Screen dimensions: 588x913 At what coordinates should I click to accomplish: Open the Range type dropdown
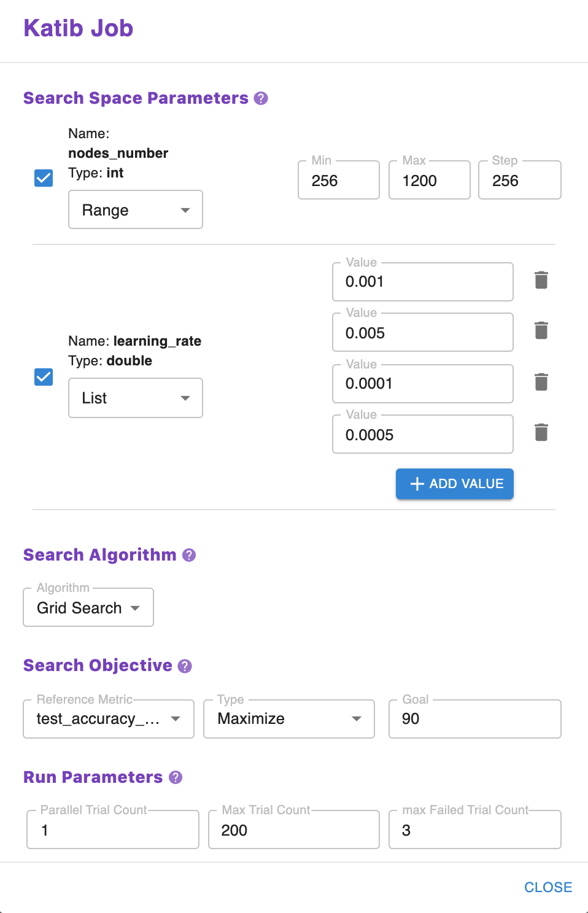[136, 210]
